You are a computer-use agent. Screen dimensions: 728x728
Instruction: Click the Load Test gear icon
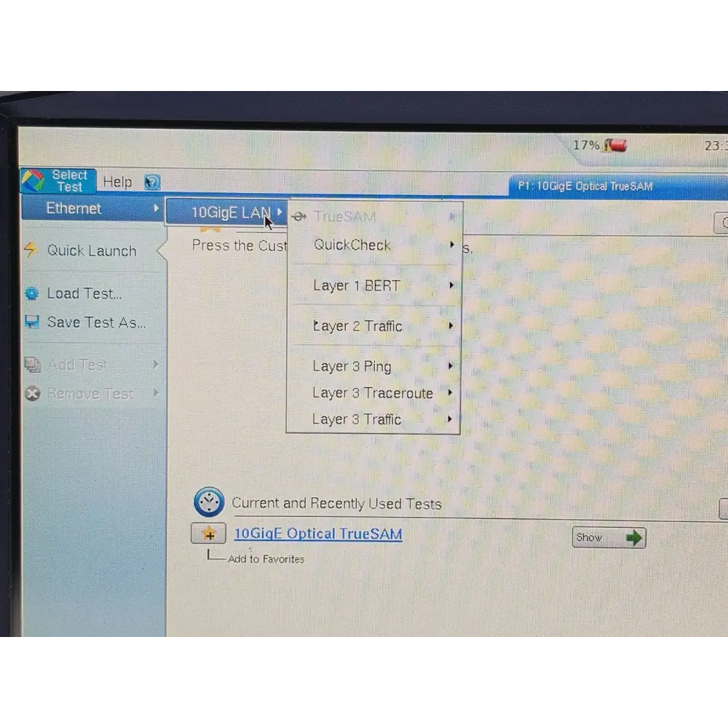click(32, 293)
